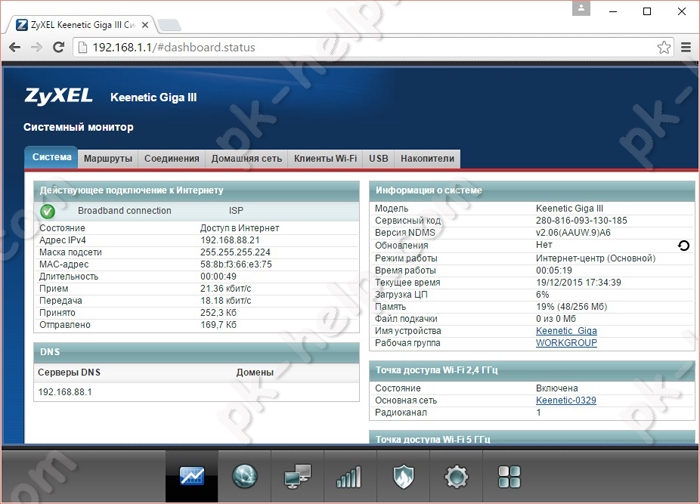Click the Broadband connection row
Image resolution: width=700 pixels, height=504 pixels.
pyautogui.click(x=196, y=211)
